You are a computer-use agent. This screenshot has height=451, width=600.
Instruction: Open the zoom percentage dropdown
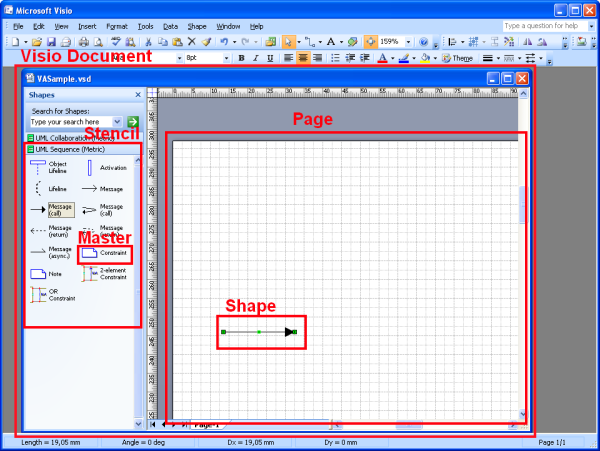[409, 42]
